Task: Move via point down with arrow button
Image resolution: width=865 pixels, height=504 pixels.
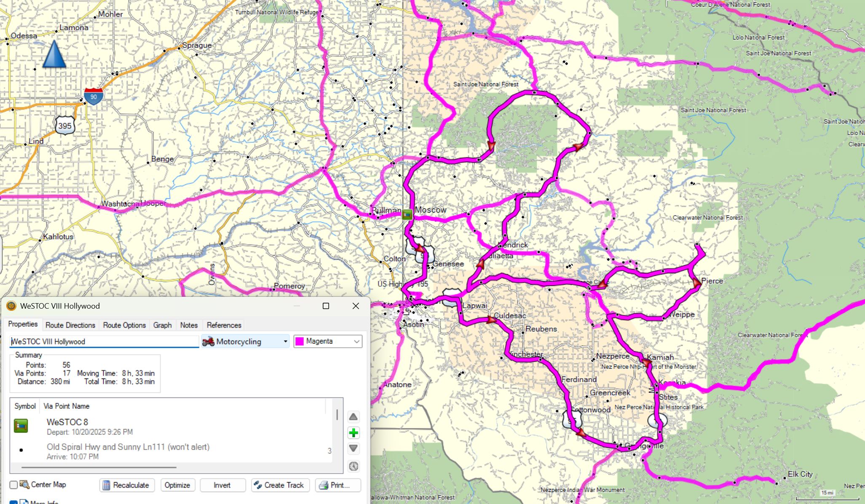Action: [353, 448]
